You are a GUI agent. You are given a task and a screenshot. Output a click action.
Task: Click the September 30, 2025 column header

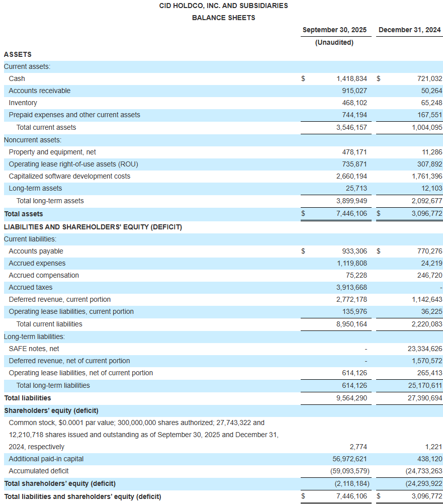pyautogui.click(x=335, y=30)
